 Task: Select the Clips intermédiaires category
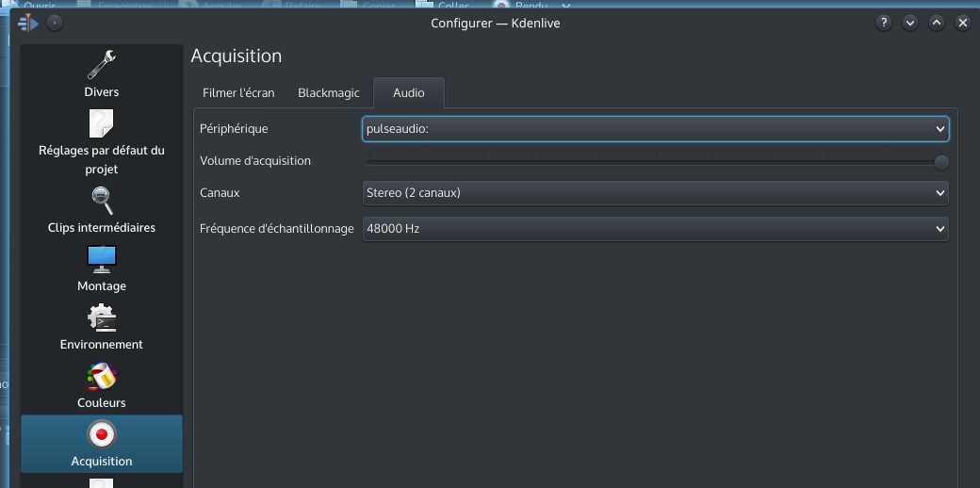pos(101,211)
